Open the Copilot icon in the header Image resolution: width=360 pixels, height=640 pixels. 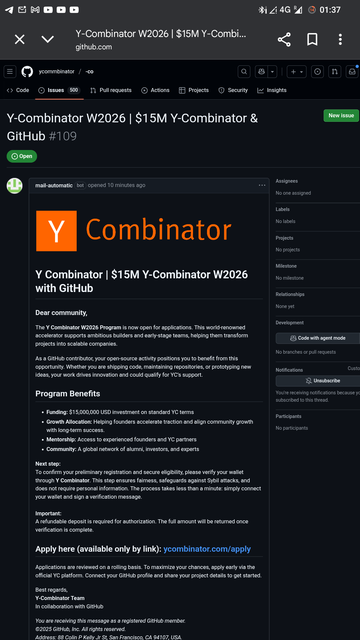[261, 71]
